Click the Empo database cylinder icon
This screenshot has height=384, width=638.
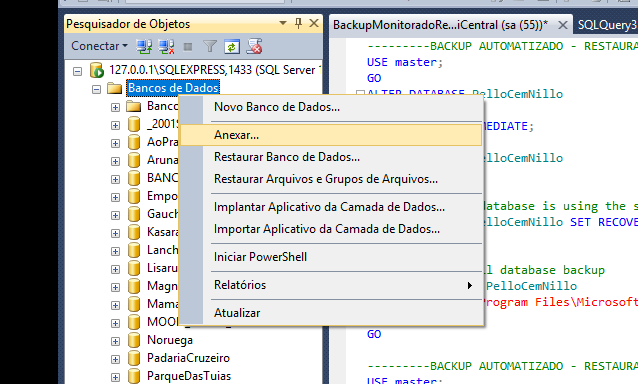click(134, 196)
